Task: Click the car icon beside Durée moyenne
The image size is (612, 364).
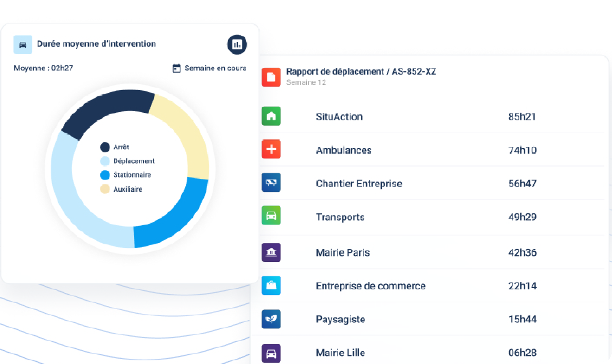Action: pyautogui.click(x=23, y=44)
